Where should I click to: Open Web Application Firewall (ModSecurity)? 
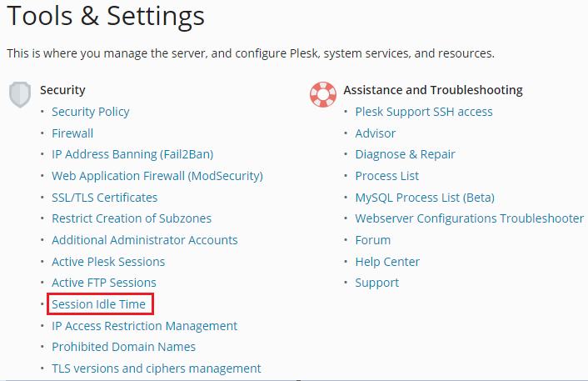pyautogui.click(x=157, y=176)
